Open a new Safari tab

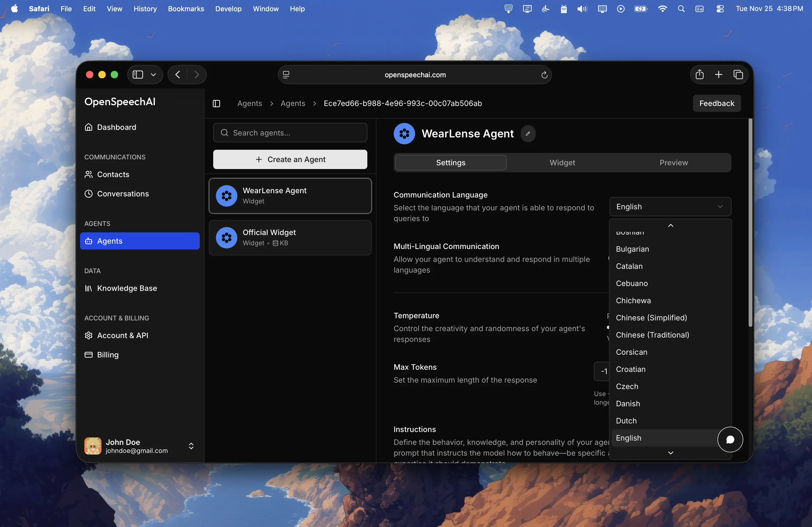tap(719, 75)
